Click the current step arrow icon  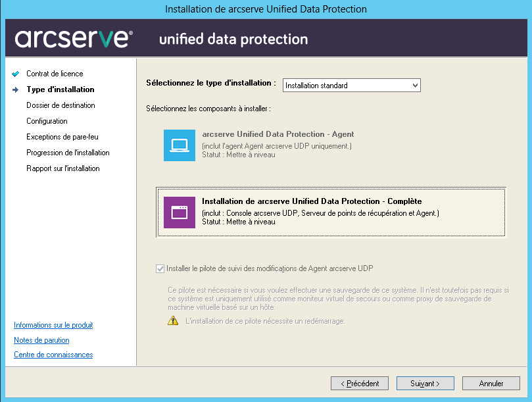click(x=16, y=89)
